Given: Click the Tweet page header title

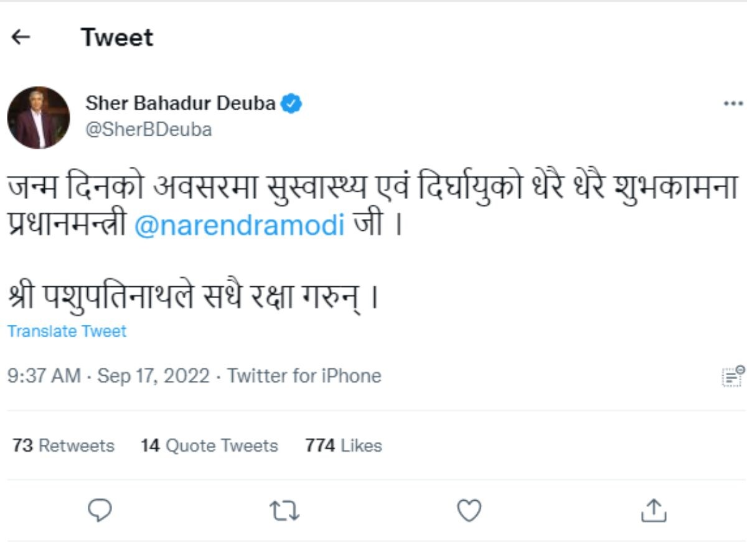Looking at the screenshot, I should pyautogui.click(x=117, y=37).
